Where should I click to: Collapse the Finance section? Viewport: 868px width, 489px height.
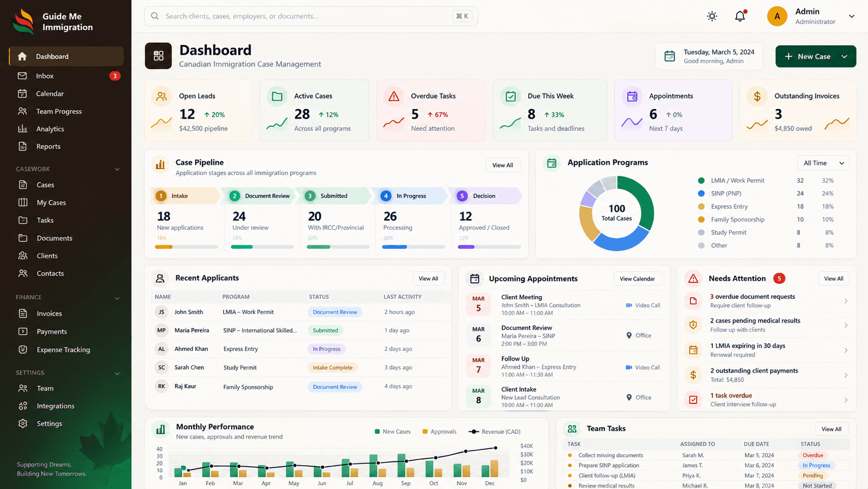(117, 298)
